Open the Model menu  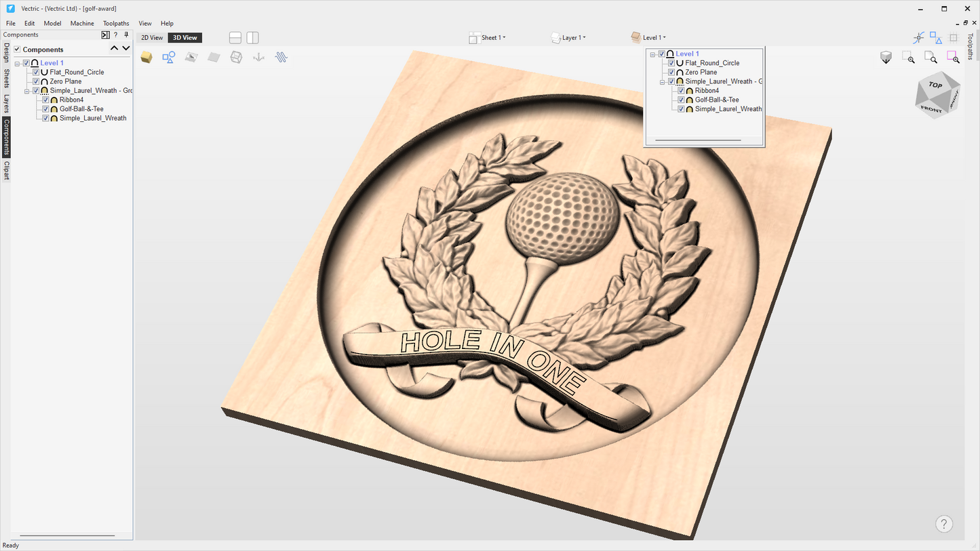52,22
